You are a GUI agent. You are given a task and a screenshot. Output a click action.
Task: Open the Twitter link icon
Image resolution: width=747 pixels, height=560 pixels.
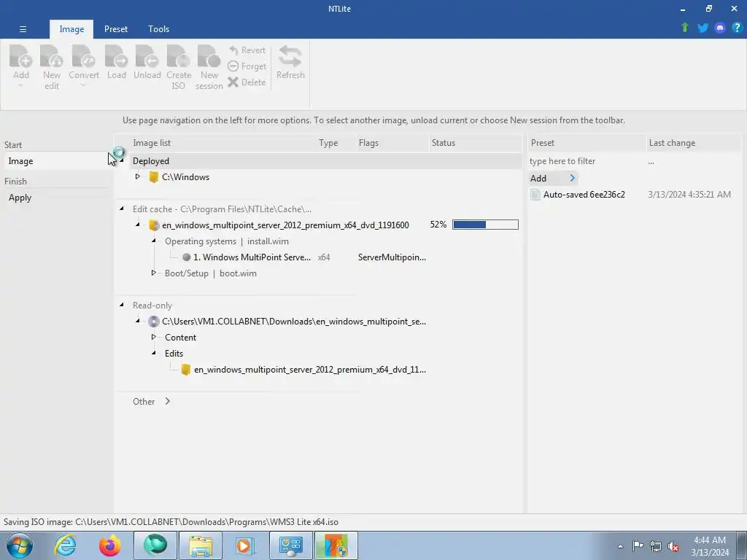703,28
